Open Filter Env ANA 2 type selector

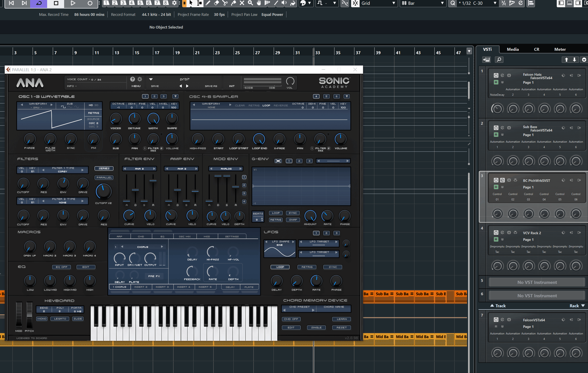click(x=139, y=169)
